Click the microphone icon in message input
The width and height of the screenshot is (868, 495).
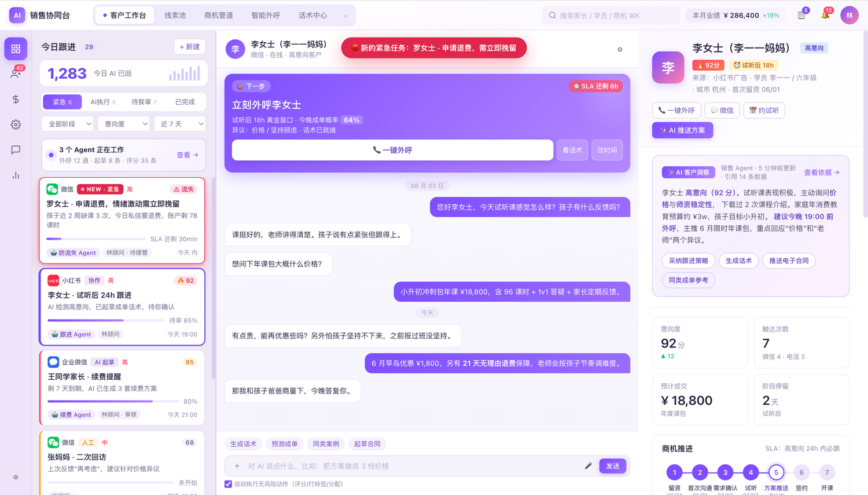coord(588,465)
